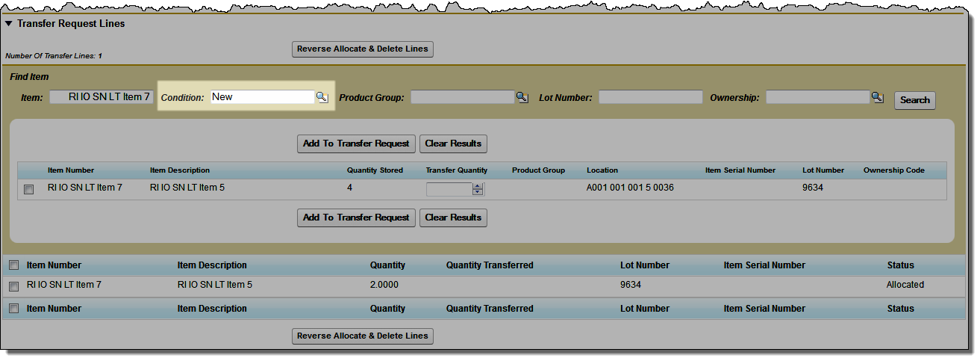Toggle the bottom header select-all checkbox
Viewport: 980px width, 361px height.
(13, 309)
